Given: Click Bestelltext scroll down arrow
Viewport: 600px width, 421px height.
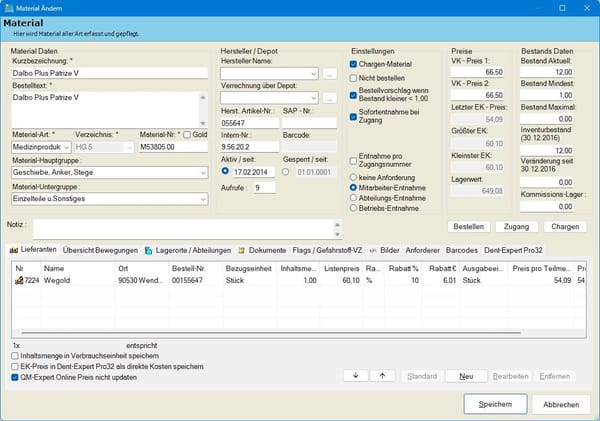Looking at the screenshot, I should (x=203, y=123).
